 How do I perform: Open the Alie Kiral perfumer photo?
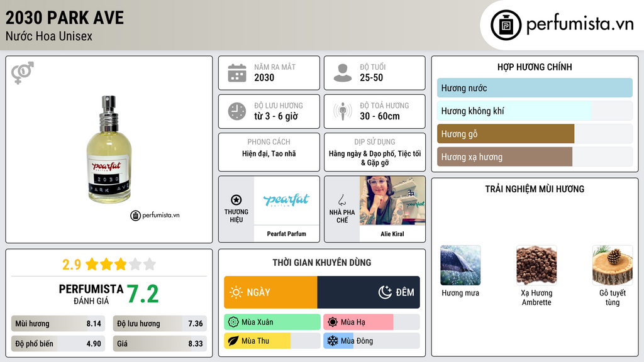[x=392, y=200]
